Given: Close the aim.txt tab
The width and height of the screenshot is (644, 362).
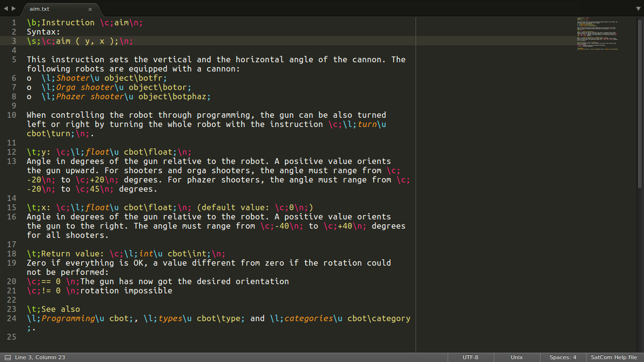Looking at the screenshot, I should 90,9.
